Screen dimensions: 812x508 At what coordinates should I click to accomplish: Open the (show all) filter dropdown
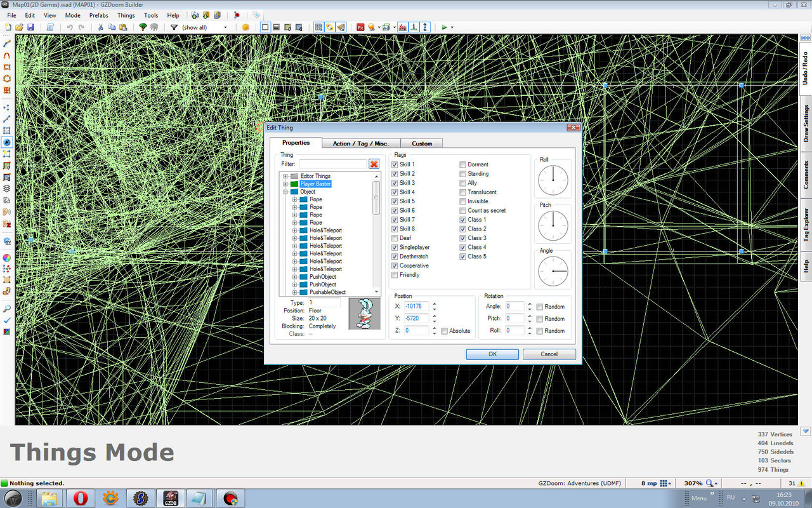[225, 27]
